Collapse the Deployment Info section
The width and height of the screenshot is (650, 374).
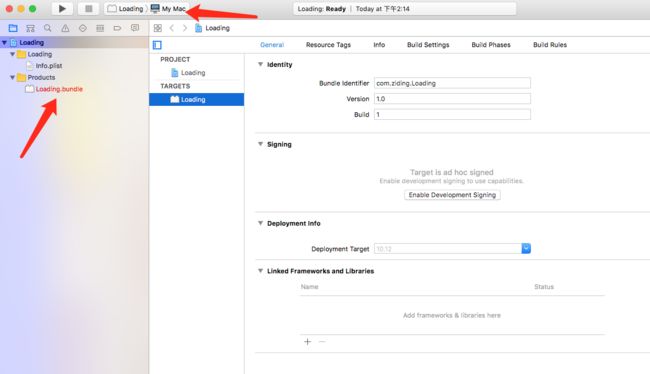tap(260, 223)
